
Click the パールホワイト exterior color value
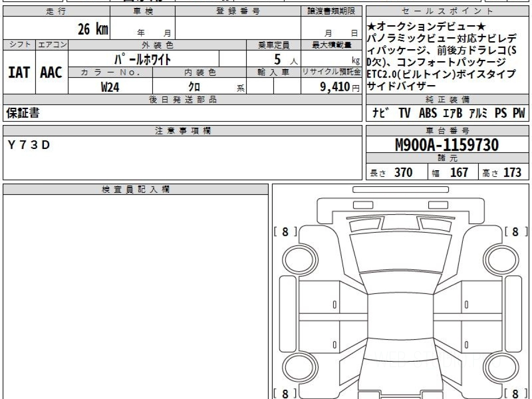point(143,59)
